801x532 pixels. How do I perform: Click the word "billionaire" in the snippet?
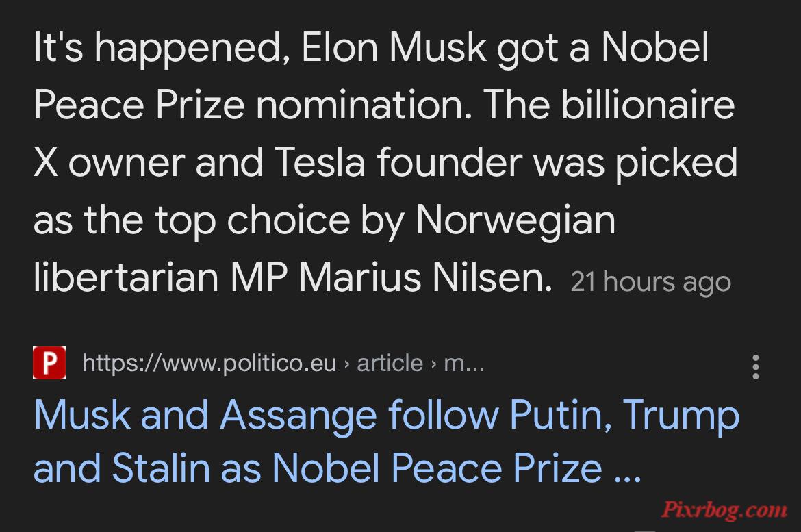click(x=648, y=105)
